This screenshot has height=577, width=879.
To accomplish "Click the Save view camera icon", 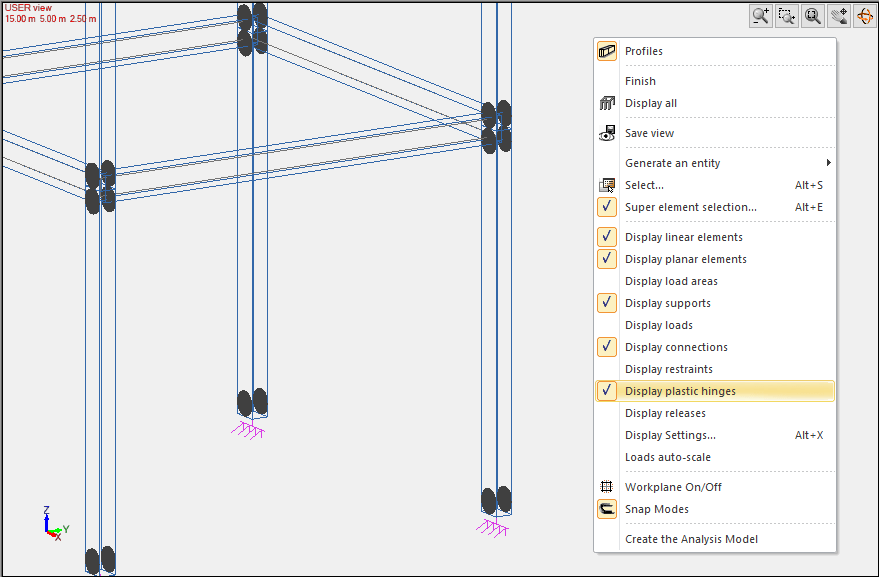I will [607, 133].
